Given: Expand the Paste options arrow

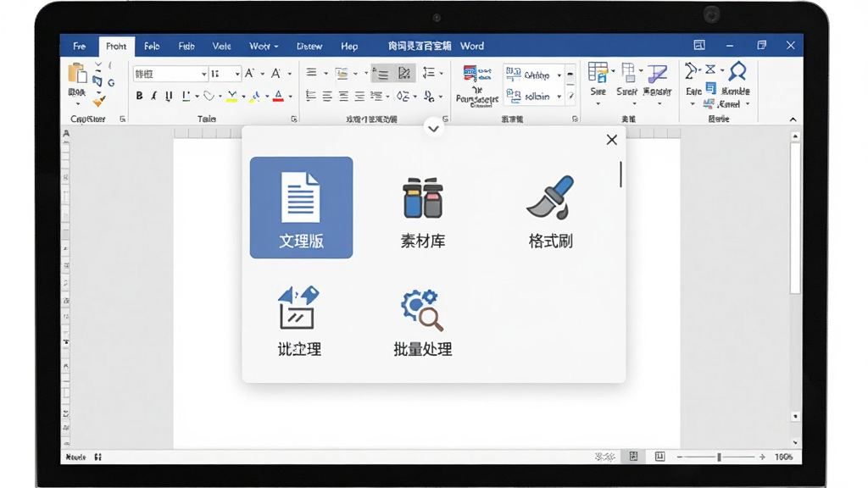Looking at the screenshot, I should tap(77, 104).
